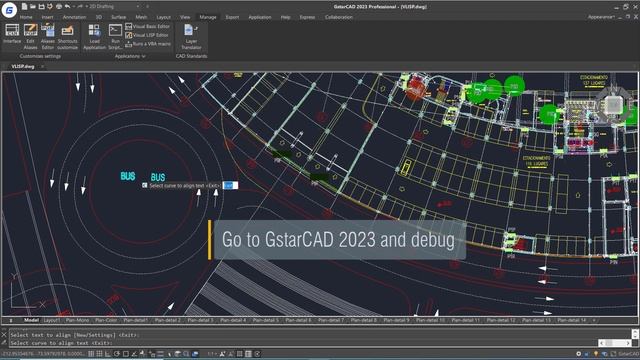The height and width of the screenshot is (360, 640).
Task: Switch to the Model layout tab
Action: (31, 320)
